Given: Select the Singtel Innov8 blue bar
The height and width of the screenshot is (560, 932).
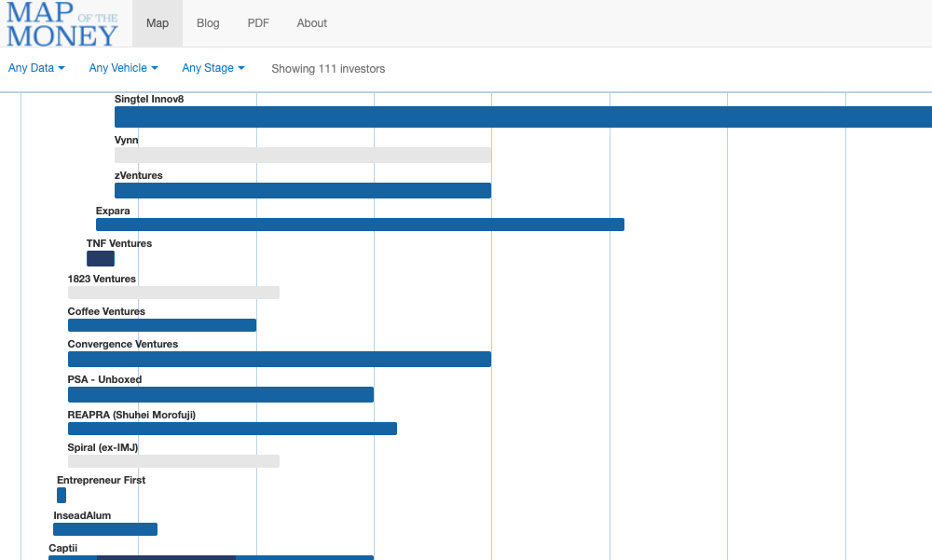Looking at the screenshot, I should click(523, 116).
